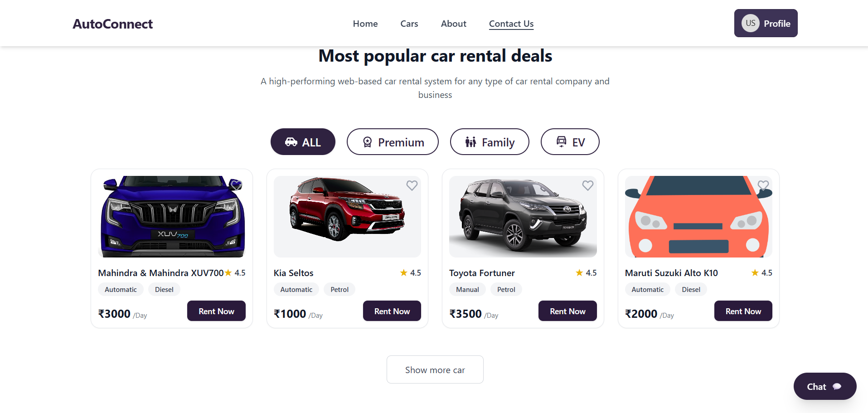Rent the Kia Seltos now
The width and height of the screenshot is (868, 413).
point(392,311)
